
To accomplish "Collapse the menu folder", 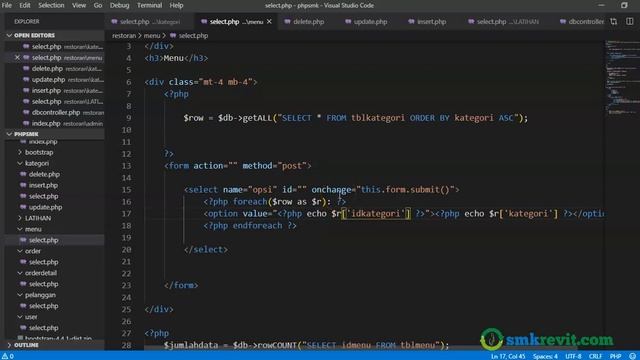I will [x=33, y=229].
